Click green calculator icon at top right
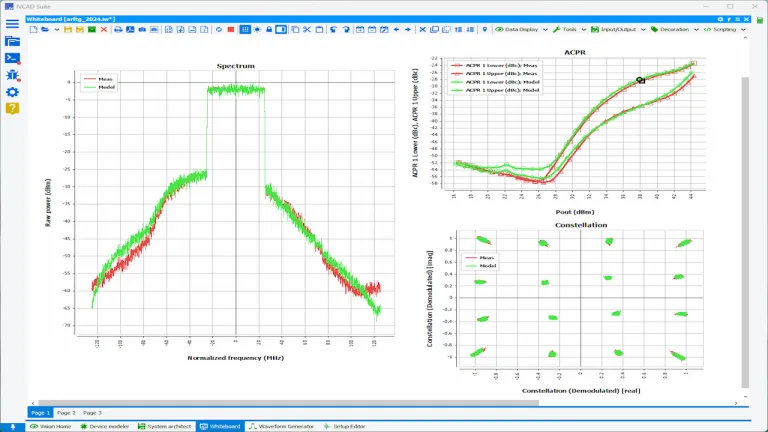Screen dimensions: 768x432 (x=760, y=20)
